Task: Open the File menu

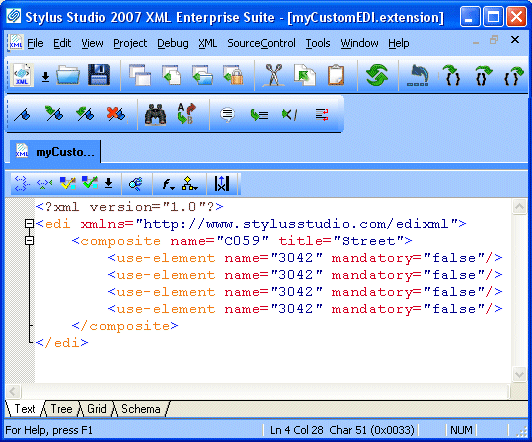Action: (35, 43)
